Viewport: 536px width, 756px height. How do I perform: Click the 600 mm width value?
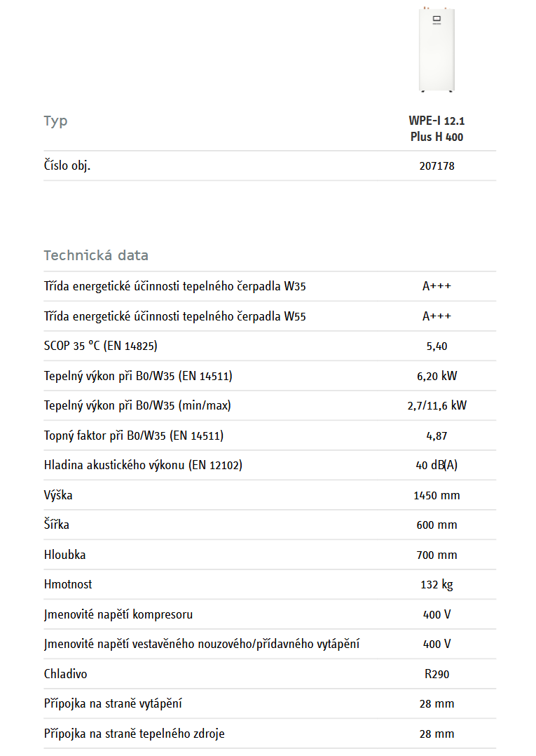(x=437, y=525)
